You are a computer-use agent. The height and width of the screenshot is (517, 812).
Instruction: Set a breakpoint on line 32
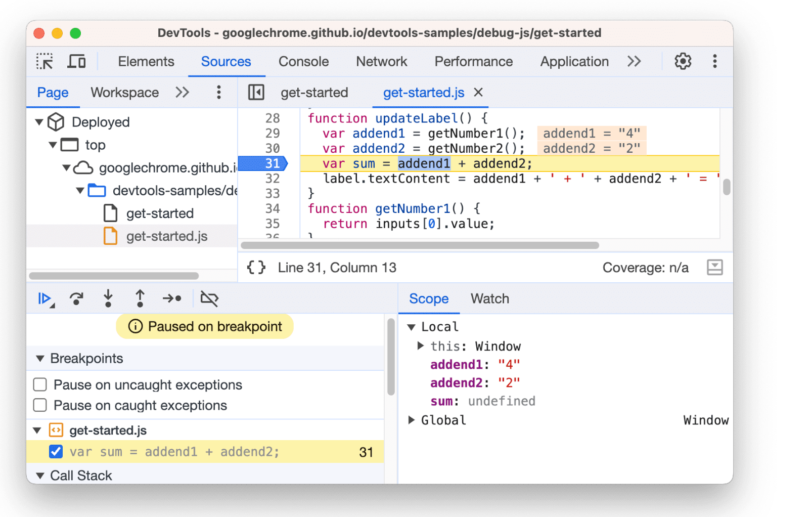click(272, 179)
